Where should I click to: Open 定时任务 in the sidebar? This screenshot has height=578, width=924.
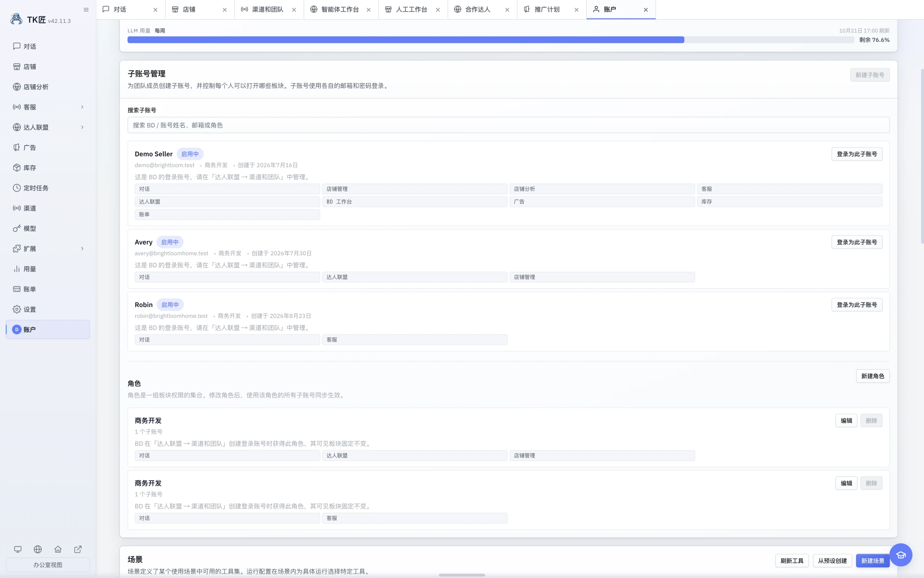coord(48,188)
